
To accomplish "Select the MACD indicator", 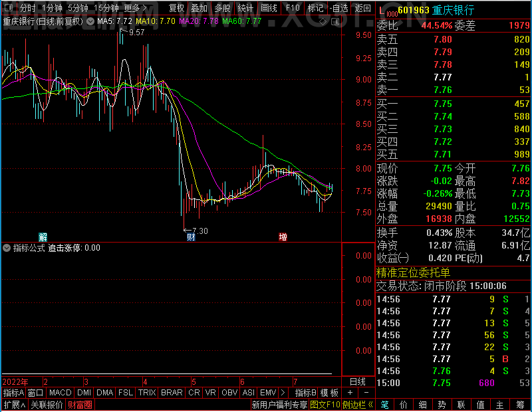I will [61, 393].
